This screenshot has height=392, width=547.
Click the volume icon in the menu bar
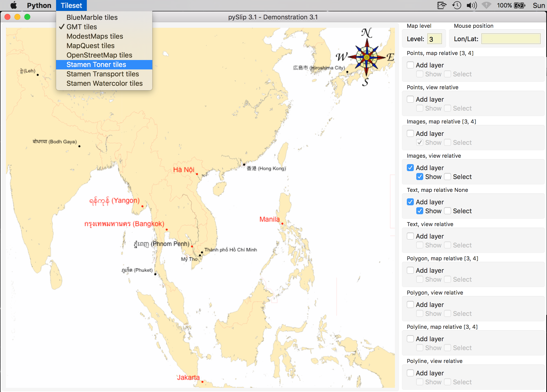(472, 5)
